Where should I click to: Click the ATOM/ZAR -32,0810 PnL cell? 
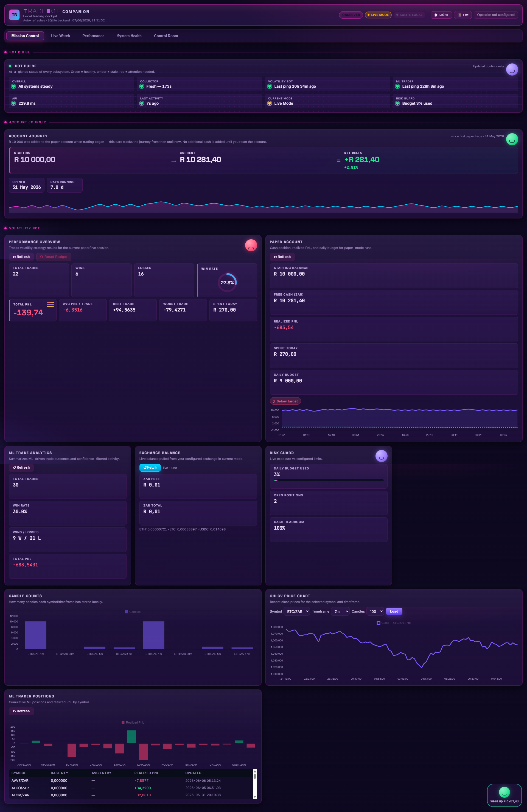coord(142,795)
